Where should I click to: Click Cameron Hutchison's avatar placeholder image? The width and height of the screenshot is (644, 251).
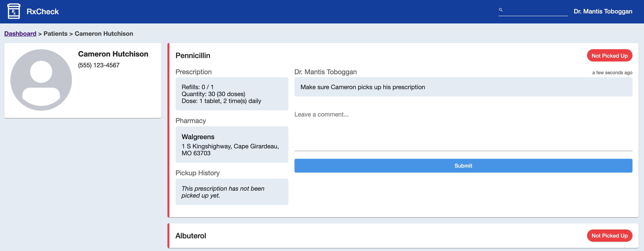pos(41,80)
